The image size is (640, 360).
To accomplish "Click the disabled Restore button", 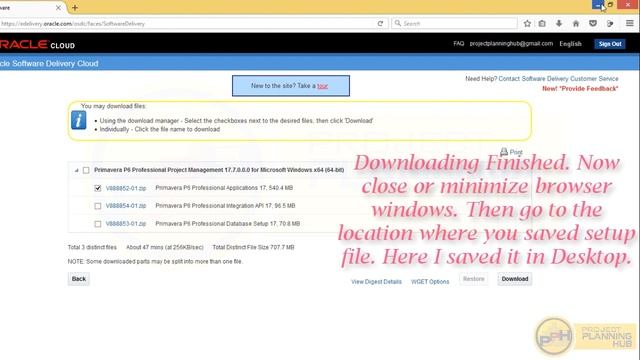I will (x=473, y=279).
